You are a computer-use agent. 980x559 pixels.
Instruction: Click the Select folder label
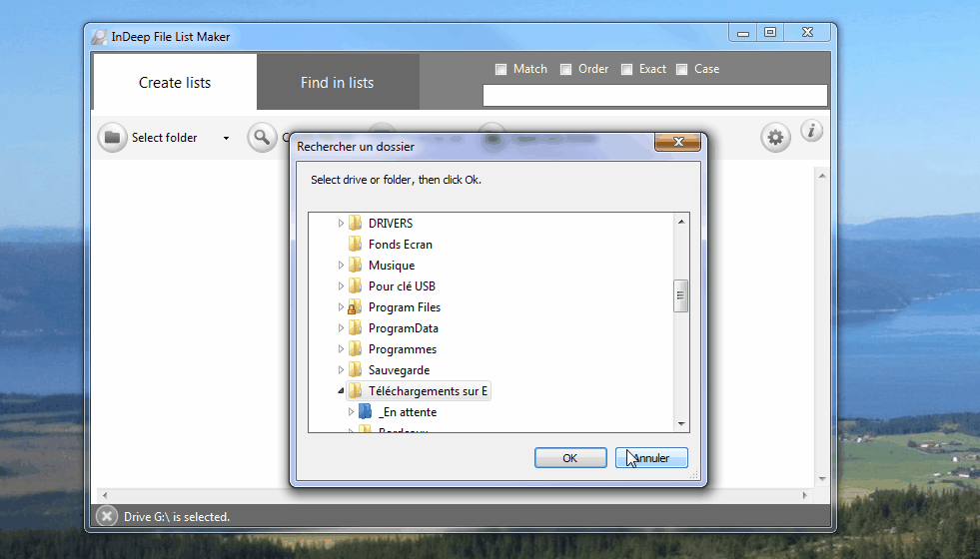click(x=165, y=138)
